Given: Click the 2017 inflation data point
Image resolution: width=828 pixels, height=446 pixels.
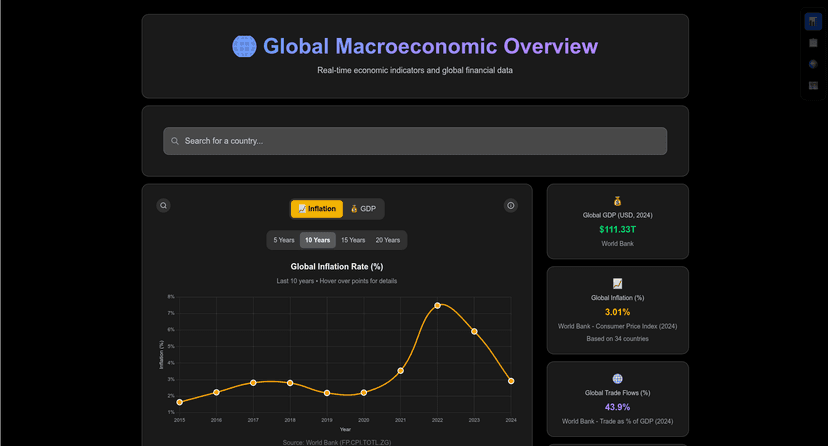Looking at the screenshot, I should [253, 383].
